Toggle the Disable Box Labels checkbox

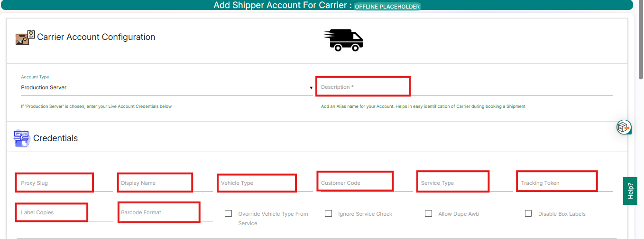pyautogui.click(x=528, y=213)
